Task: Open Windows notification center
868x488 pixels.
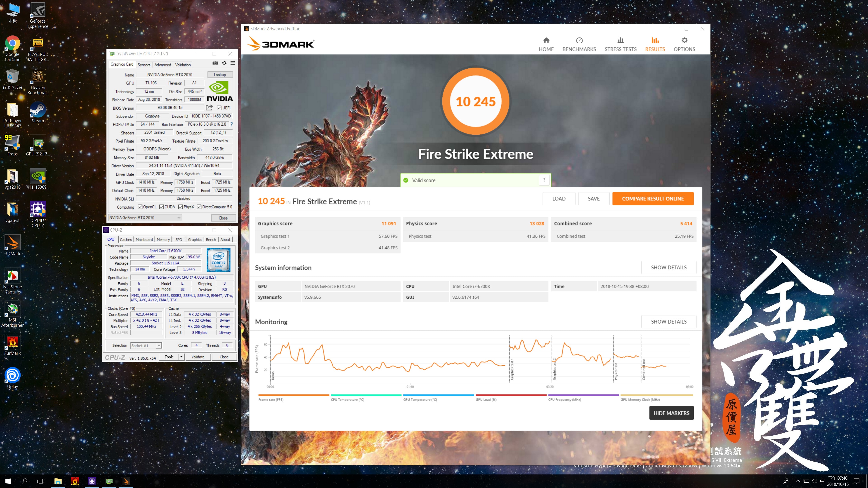Action: point(857,481)
